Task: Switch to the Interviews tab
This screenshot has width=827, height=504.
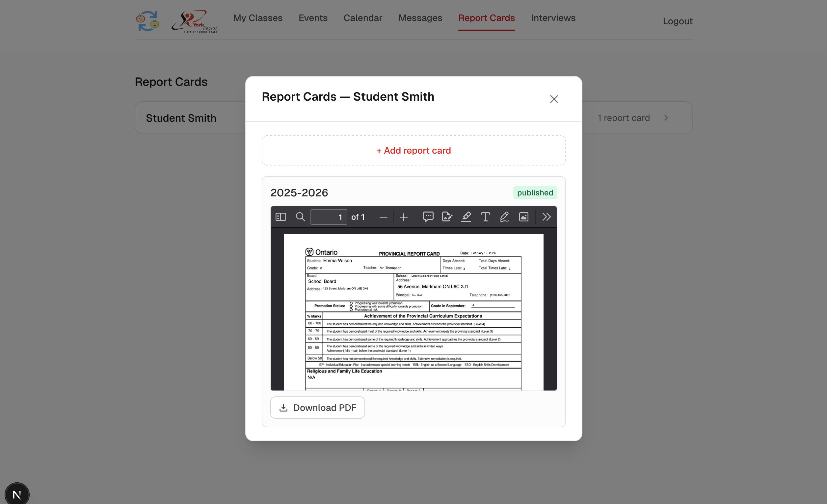Action: click(553, 18)
